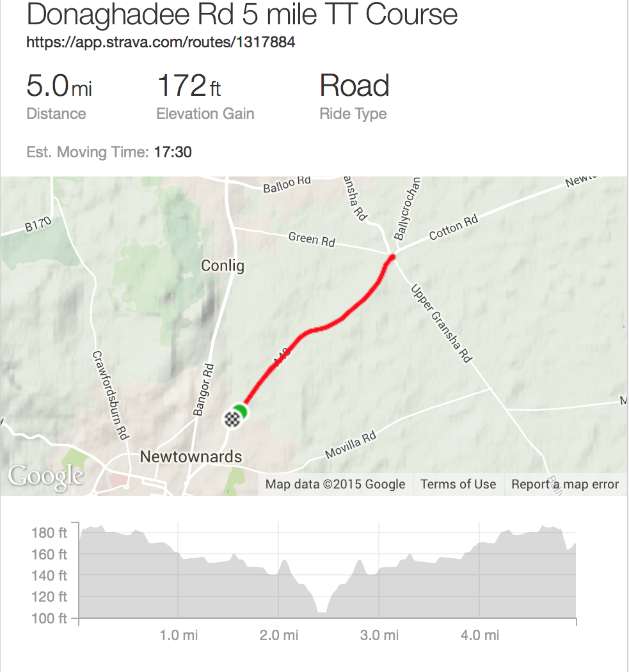Image resolution: width=629 pixels, height=672 pixels.
Task: Click Report a map error
Action: [x=565, y=484]
